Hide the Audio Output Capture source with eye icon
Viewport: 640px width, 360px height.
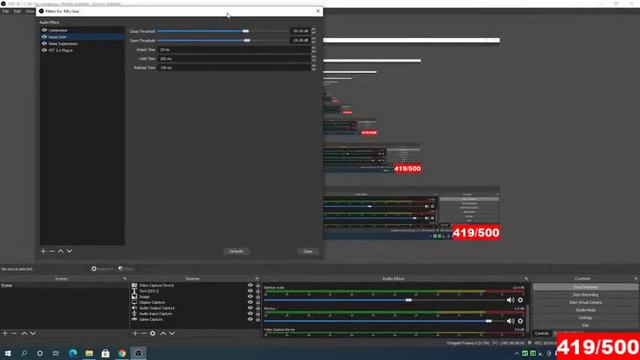[250, 308]
